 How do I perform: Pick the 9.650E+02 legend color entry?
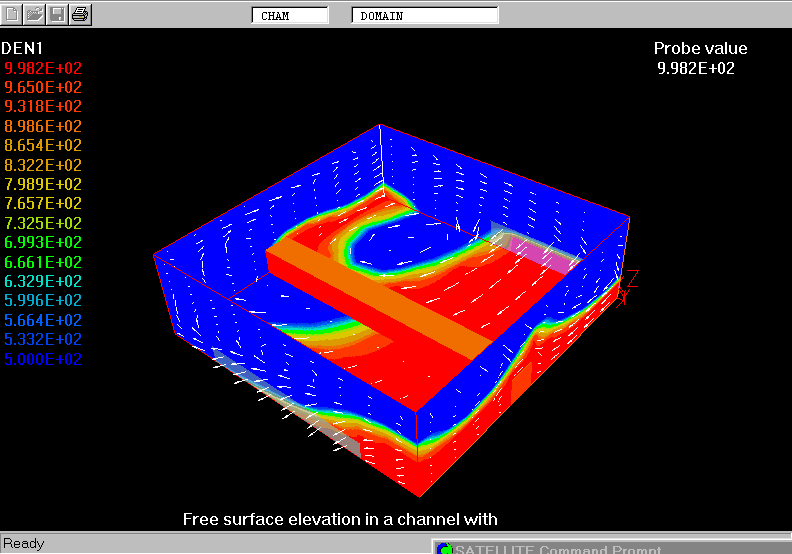43,88
